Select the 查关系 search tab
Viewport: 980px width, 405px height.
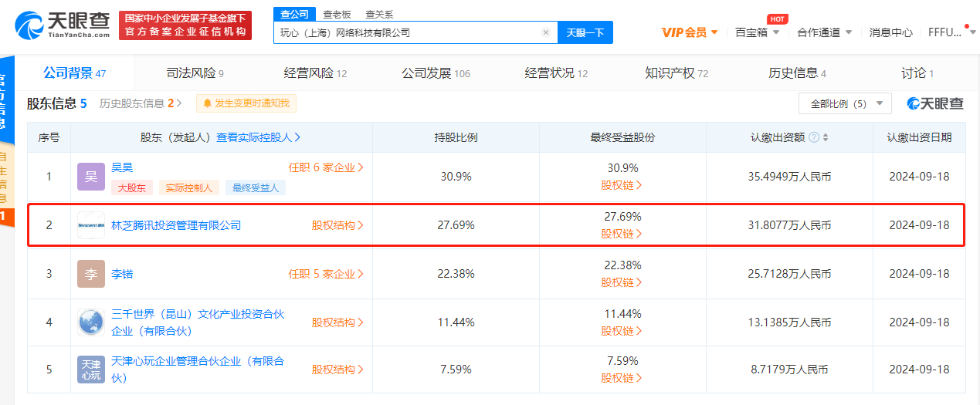click(x=379, y=14)
